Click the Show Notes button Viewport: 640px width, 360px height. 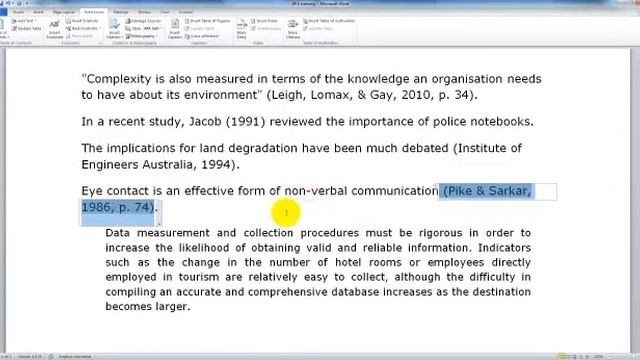[80, 36]
